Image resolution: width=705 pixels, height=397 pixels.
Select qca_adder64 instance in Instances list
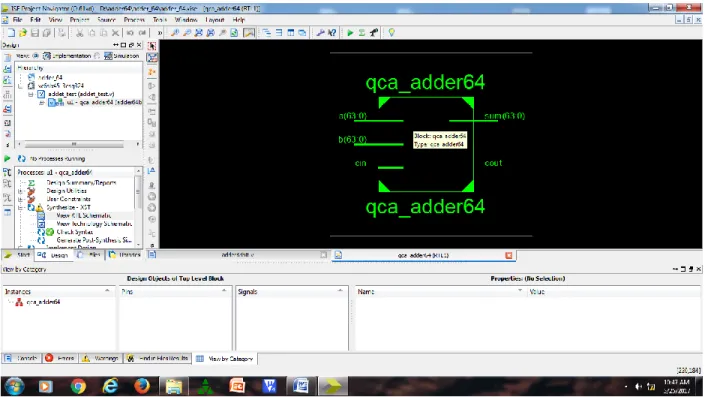click(x=43, y=302)
